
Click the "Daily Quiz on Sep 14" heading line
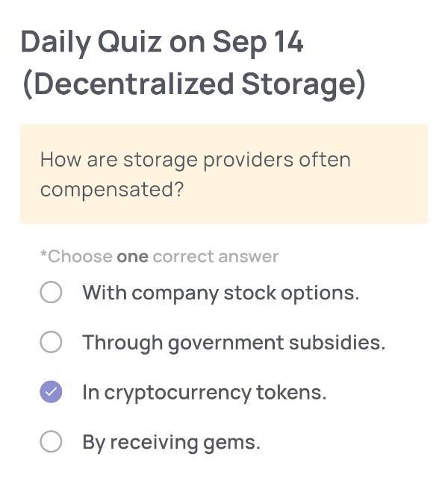pyautogui.click(x=162, y=43)
